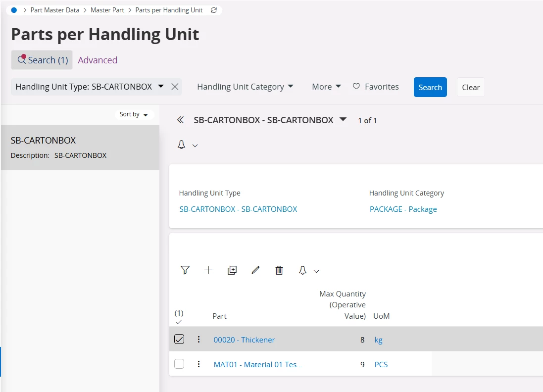Expand SB-CARTONBOX record selector dropdown
Screen dimensions: 543x392
(x=343, y=119)
